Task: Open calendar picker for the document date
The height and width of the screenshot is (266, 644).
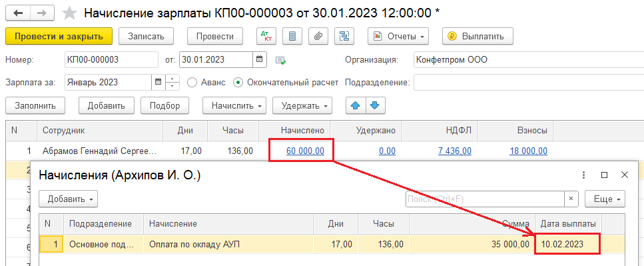Action: [260, 59]
